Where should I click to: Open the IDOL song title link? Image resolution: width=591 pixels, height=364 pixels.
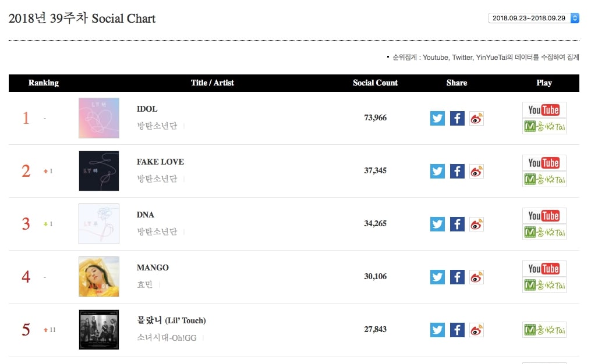(147, 109)
